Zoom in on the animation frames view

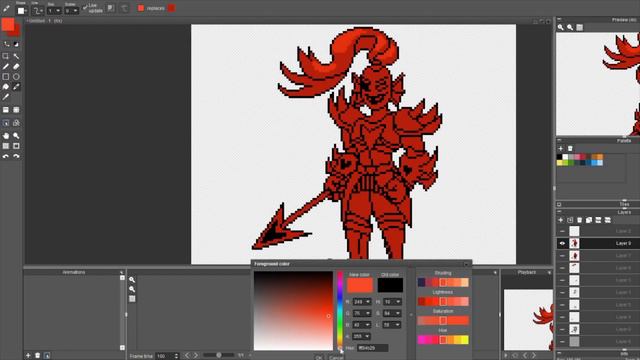coord(132,280)
